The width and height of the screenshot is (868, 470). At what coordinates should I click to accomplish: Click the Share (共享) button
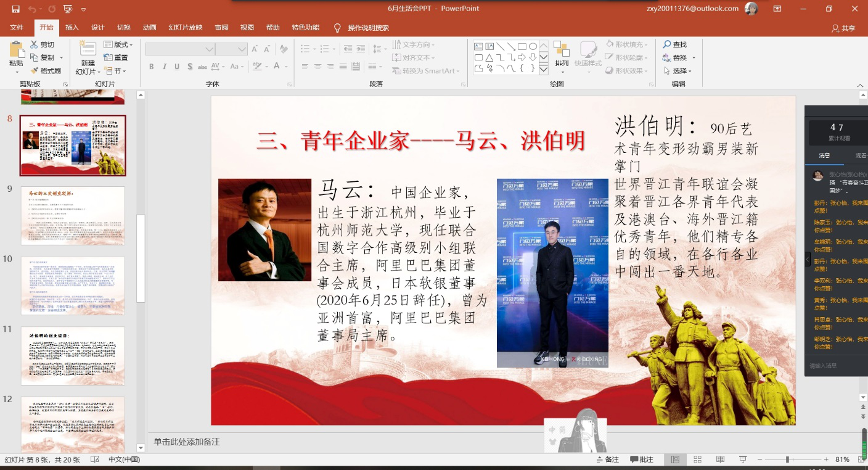843,28
